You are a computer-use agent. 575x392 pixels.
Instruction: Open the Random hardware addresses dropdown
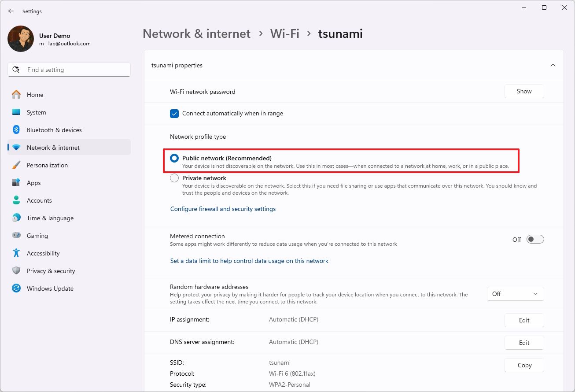pyautogui.click(x=515, y=294)
